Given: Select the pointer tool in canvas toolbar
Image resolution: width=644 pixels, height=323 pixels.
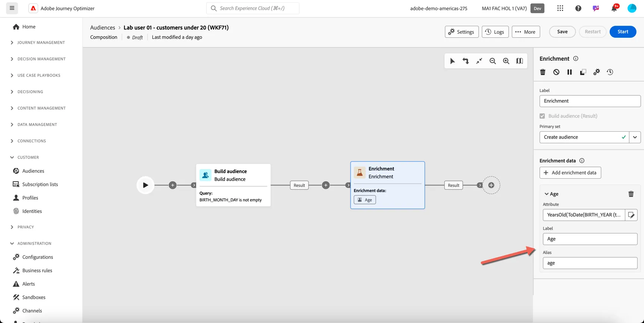Looking at the screenshot, I should (x=452, y=61).
